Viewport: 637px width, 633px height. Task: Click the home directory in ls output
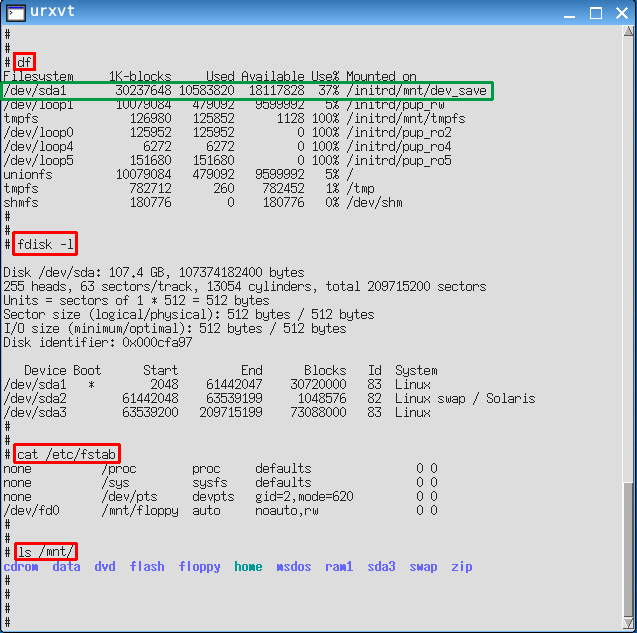(248, 567)
